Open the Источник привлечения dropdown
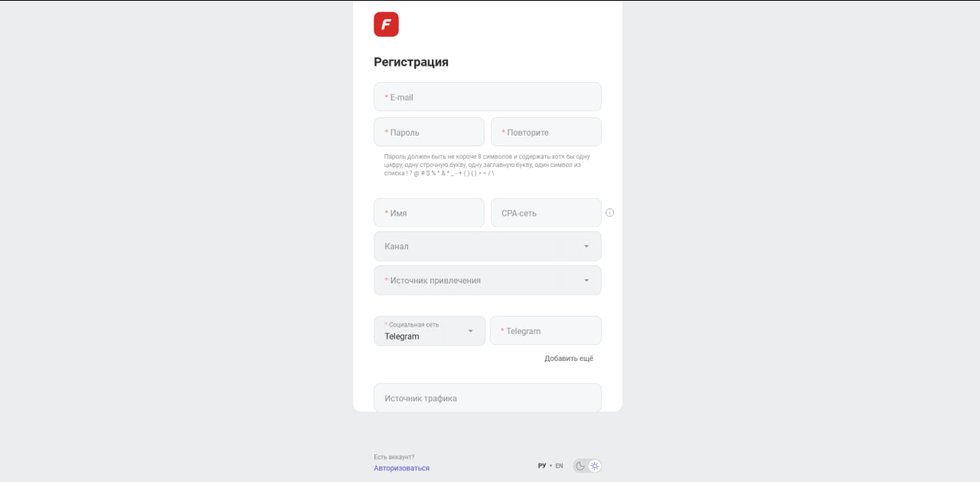Image resolution: width=980 pixels, height=482 pixels. (x=467, y=280)
